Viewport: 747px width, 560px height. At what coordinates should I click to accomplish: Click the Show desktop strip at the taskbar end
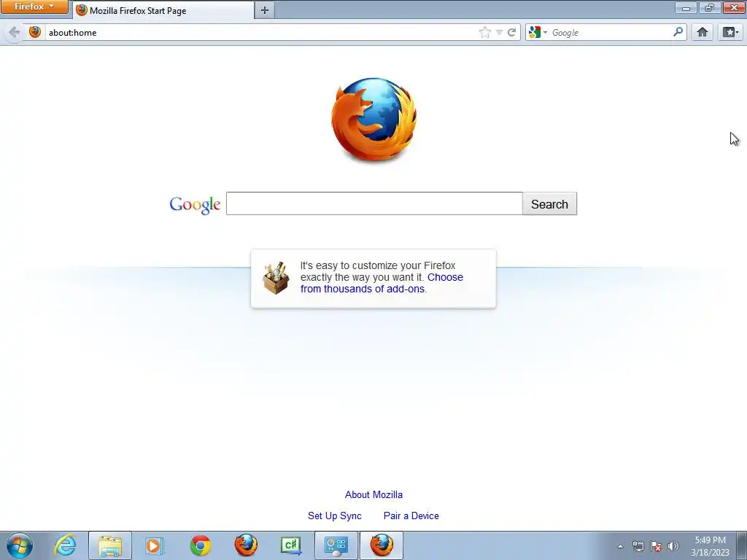point(742,545)
